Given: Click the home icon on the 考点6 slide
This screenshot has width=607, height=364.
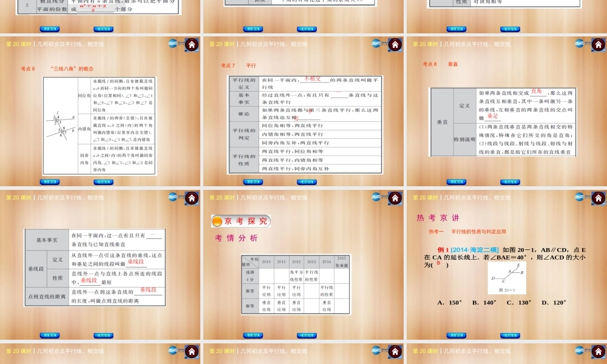Looking at the screenshot, I should (x=192, y=45).
